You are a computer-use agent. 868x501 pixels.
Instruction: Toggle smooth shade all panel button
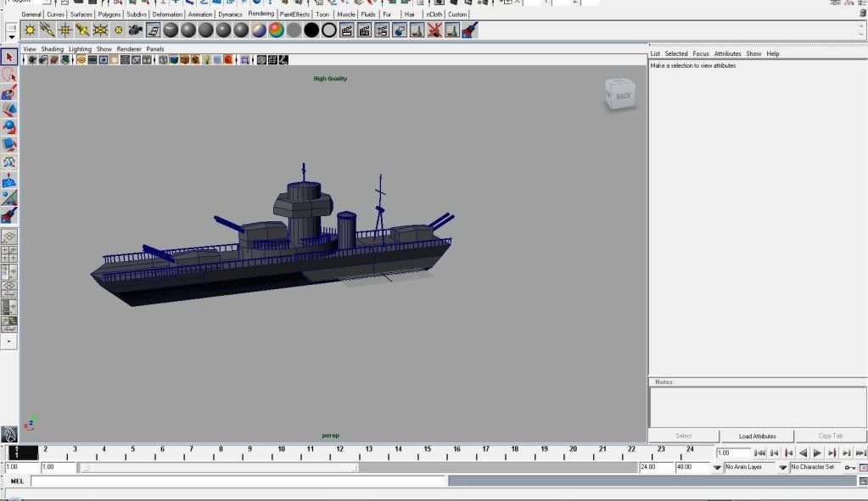[174, 59]
